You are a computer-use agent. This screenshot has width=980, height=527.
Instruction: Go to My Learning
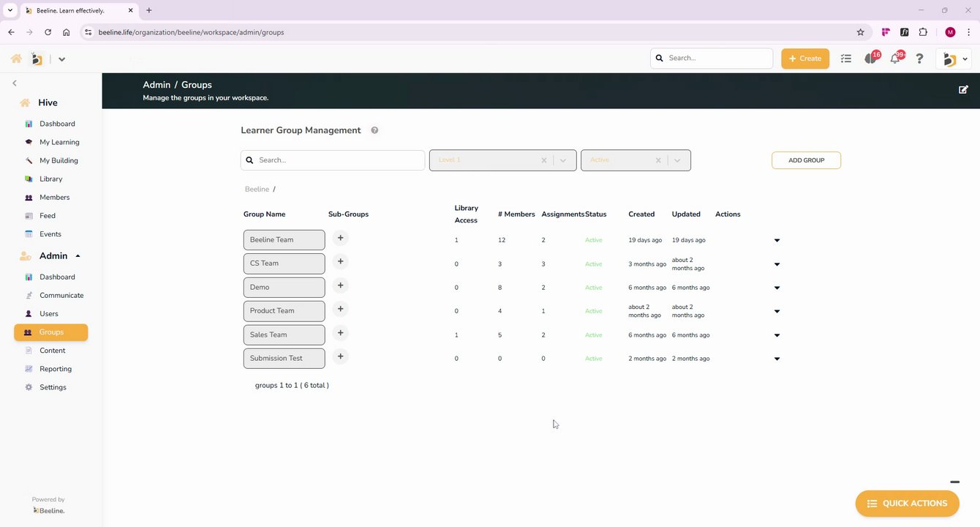[x=59, y=142]
